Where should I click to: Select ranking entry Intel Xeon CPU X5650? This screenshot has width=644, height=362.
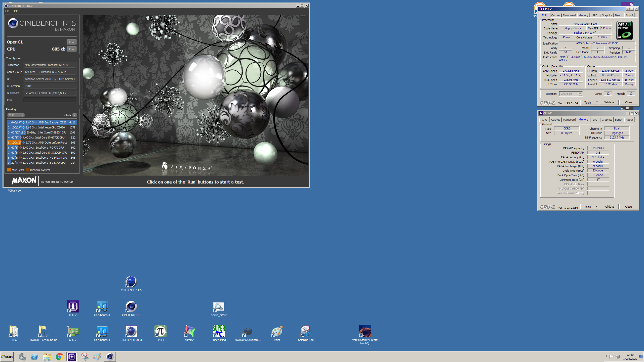coord(42,127)
